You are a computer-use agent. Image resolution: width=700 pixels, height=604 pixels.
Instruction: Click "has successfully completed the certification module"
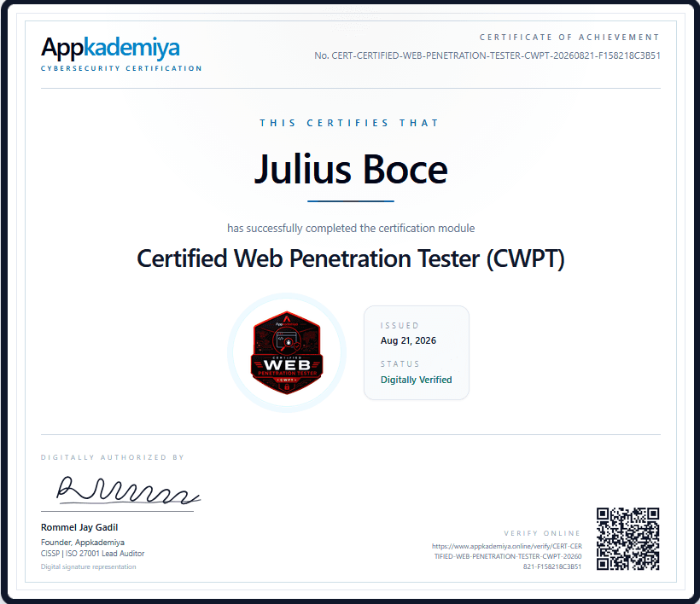pyautogui.click(x=351, y=229)
